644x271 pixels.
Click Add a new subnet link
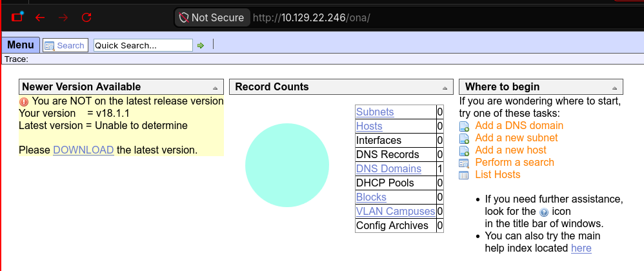[517, 138]
